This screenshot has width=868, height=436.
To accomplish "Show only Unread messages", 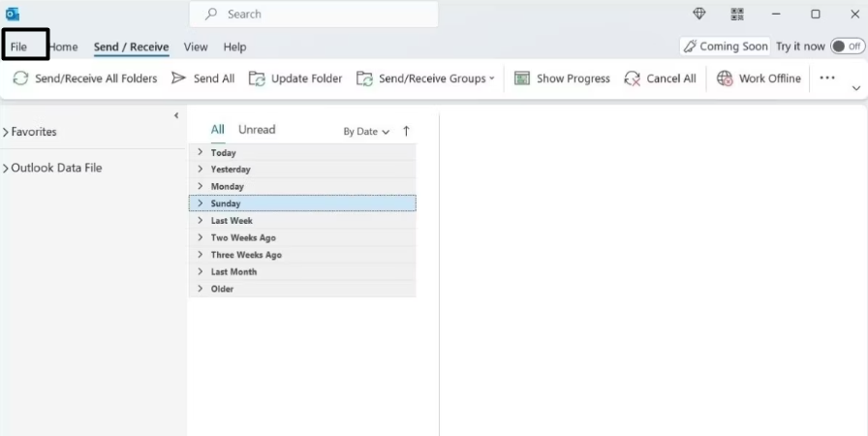I will tap(257, 130).
